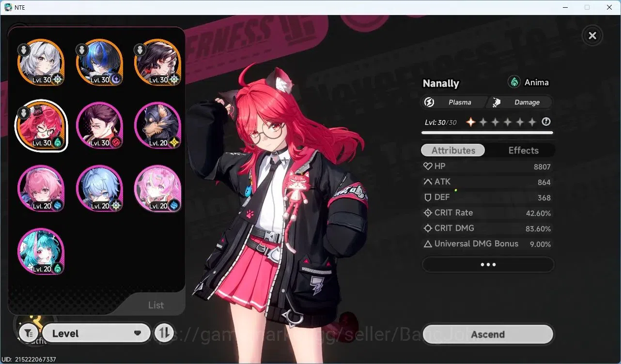Toggle the ascending/descending sort order icon
621x364 pixels.
(165, 334)
